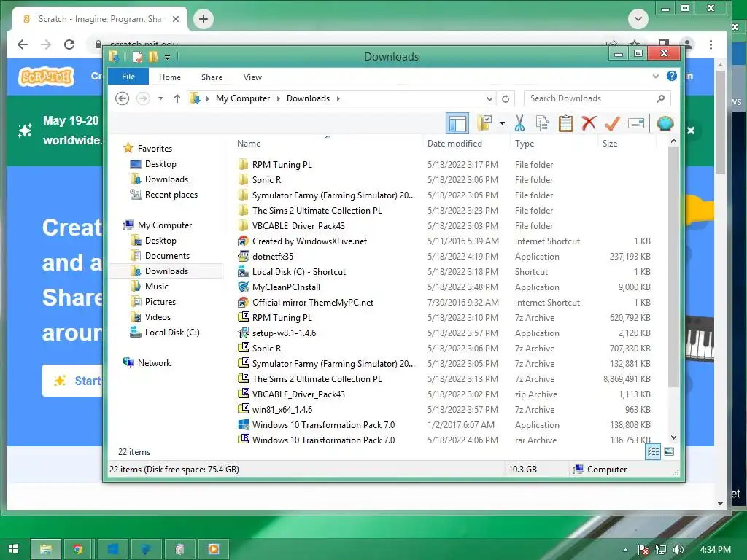Go up one folder level
The image size is (747, 560).
(177, 98)
